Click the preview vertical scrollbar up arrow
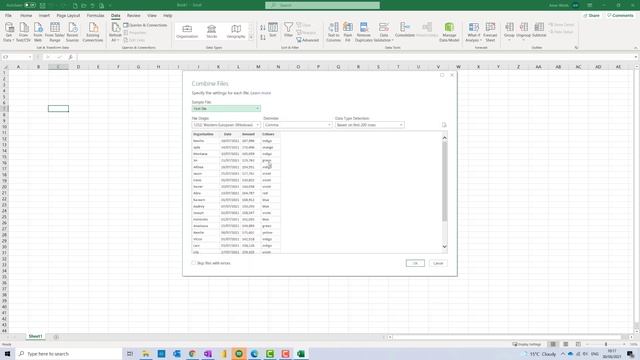This screenshot has width=640, height=360. click(444, 138)
